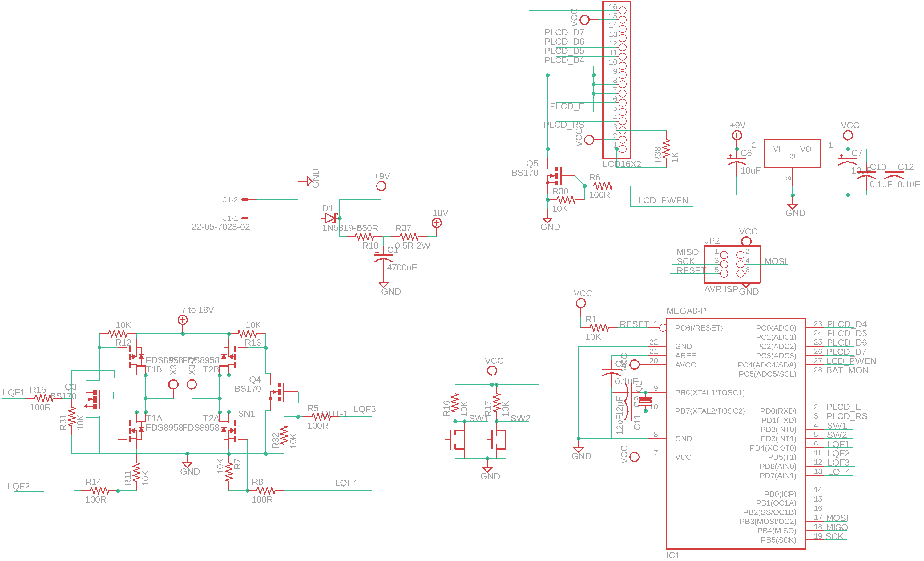This screenshot has height=561, width=924.
Task: Click the R8 100R resistor symbol
Action: [x=265, y=490]
